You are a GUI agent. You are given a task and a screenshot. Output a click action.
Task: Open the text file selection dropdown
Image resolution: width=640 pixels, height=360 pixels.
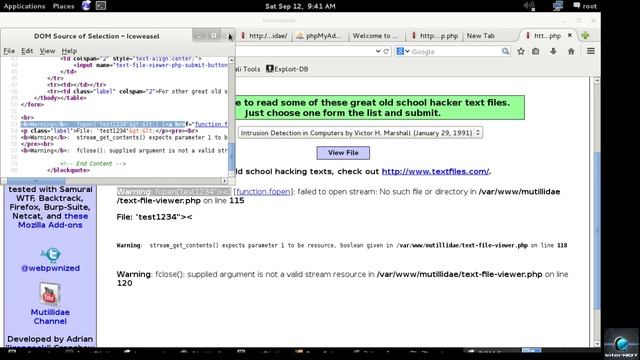[x=360, y=133]
